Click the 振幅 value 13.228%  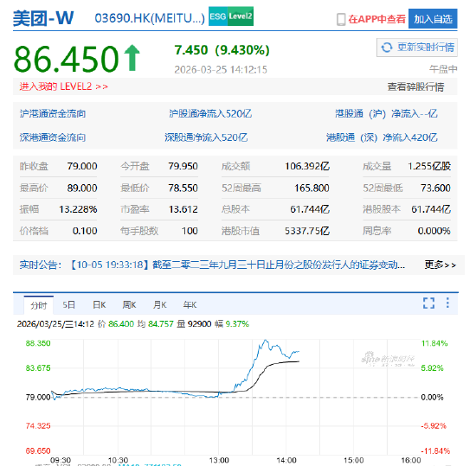78,209
